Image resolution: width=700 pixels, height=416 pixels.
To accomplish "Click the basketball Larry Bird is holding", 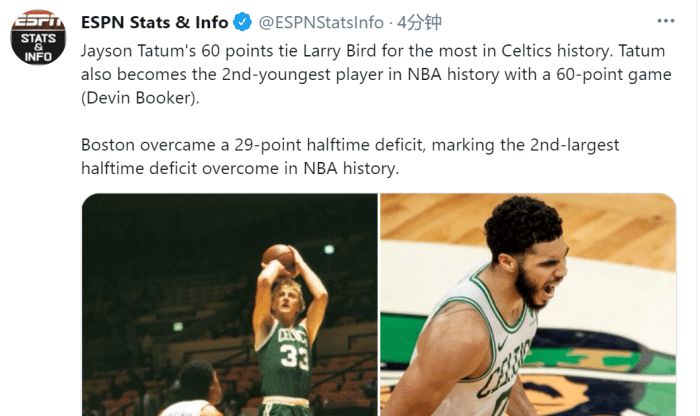I will click(x=283, y=260).
